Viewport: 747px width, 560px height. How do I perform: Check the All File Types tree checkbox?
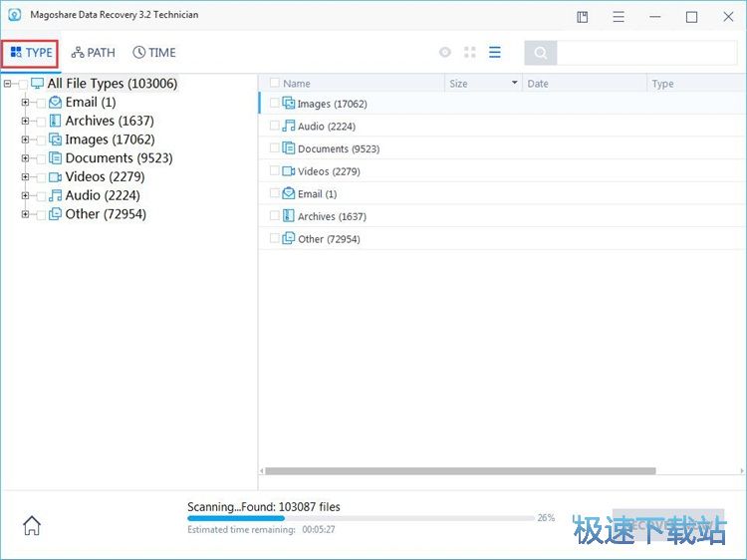tap(23, 85)
